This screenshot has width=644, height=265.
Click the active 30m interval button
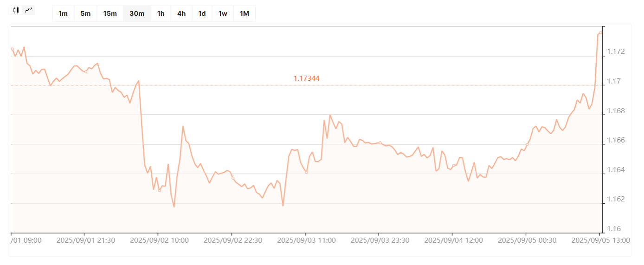coord(137,13)
